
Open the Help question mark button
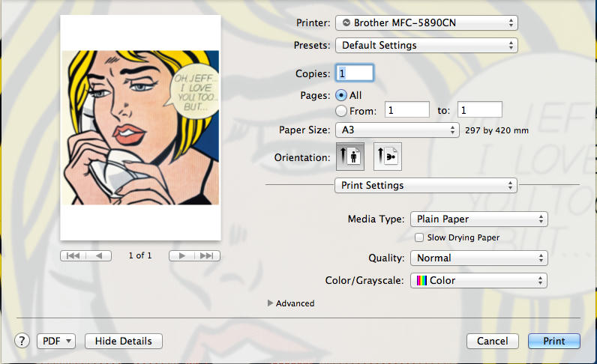click(22, 341)
